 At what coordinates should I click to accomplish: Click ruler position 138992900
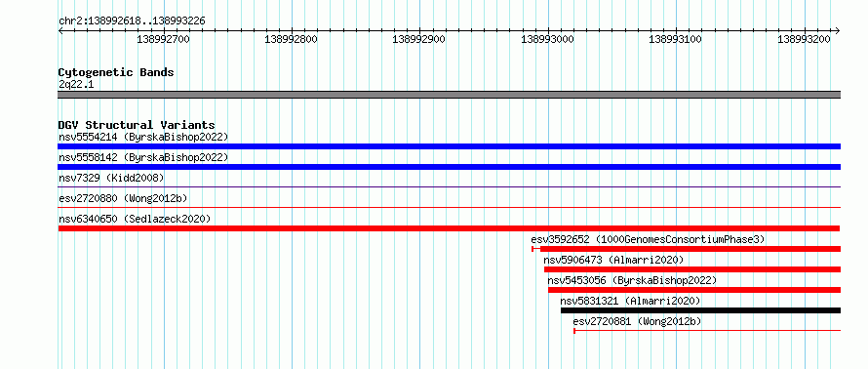(418, 39)
